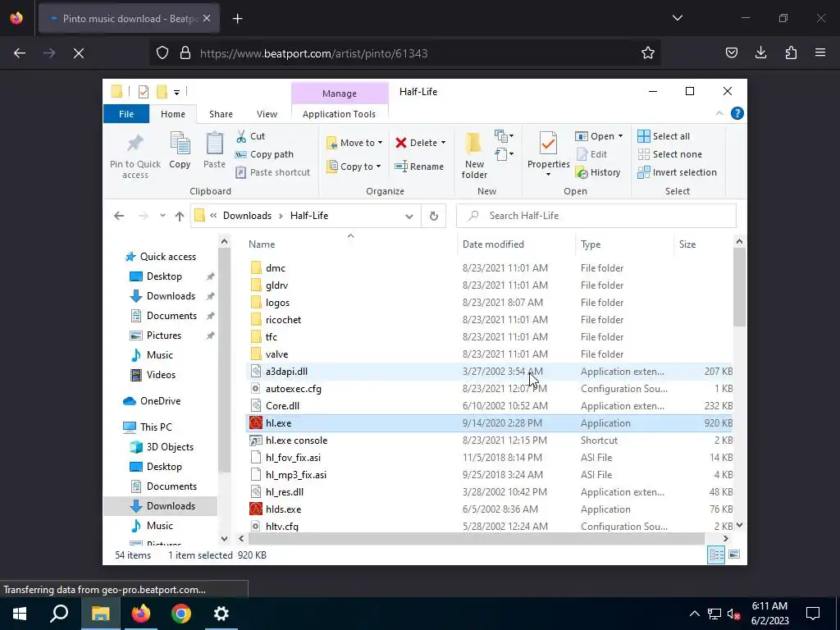Stop loading the Firefox page

point(79,53)
